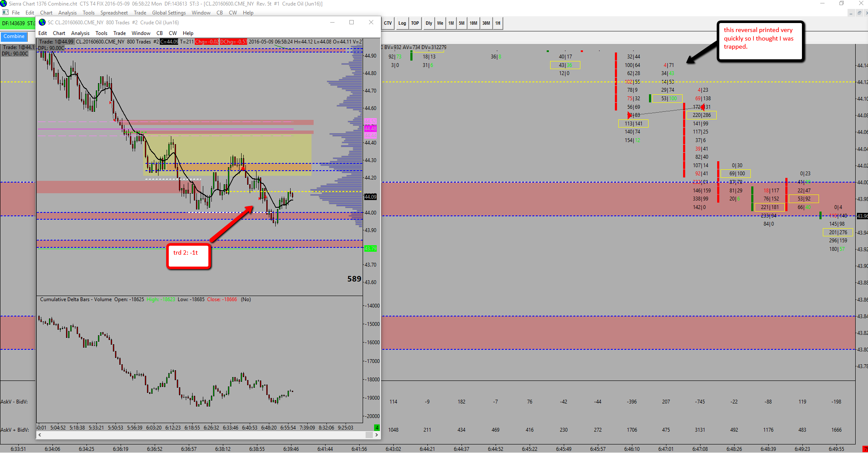Screen dimensions: 868x453
Task: Open Tools menu in 800 Trades chart window
Action: pos(101,33)
